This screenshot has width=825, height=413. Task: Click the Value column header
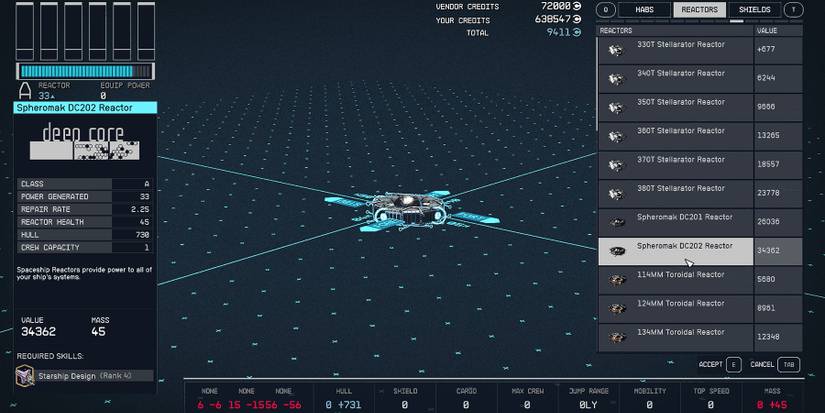pos(778,31)
